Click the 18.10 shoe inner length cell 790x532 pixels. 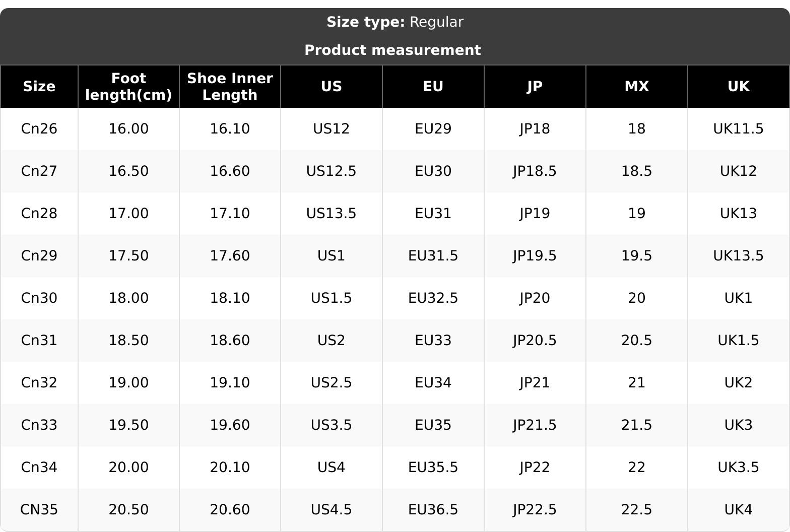click(x=230, y=298)
